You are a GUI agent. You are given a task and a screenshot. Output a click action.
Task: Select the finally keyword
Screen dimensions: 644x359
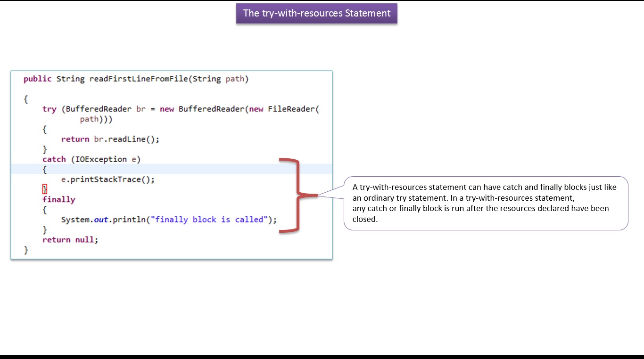(x=58, y=199)
